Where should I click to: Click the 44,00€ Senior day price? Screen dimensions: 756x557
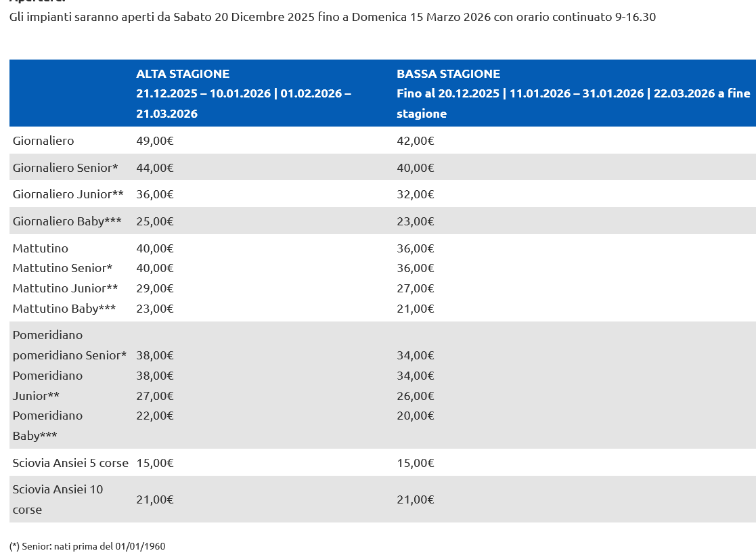click(155, 167)
